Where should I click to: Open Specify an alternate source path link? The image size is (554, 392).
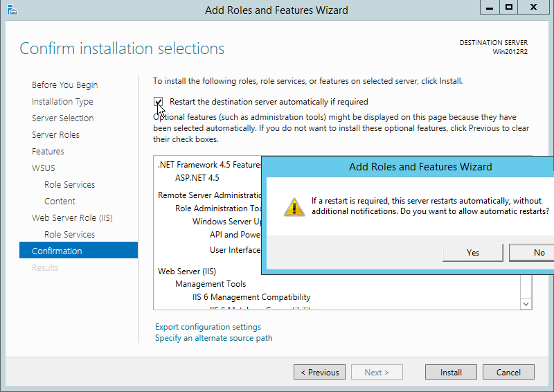213,338
